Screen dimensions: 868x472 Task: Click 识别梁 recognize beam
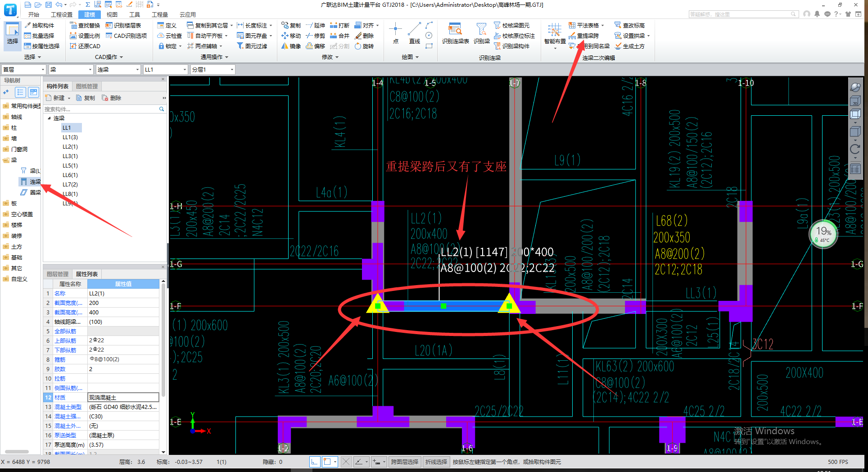481,33
